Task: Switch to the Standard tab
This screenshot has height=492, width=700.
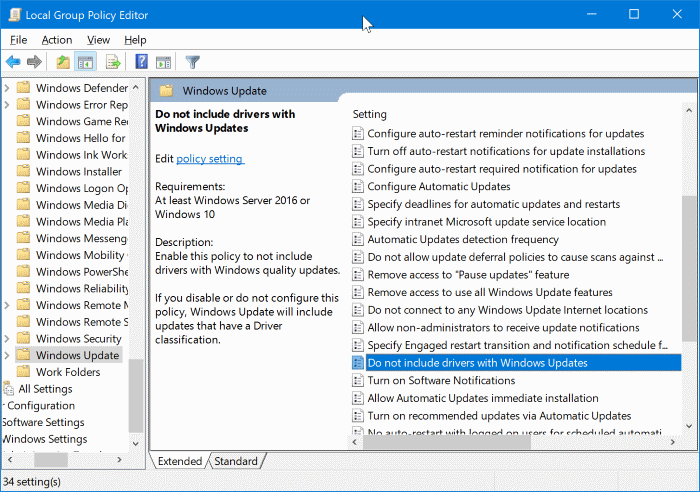Action: pos(236,461)
